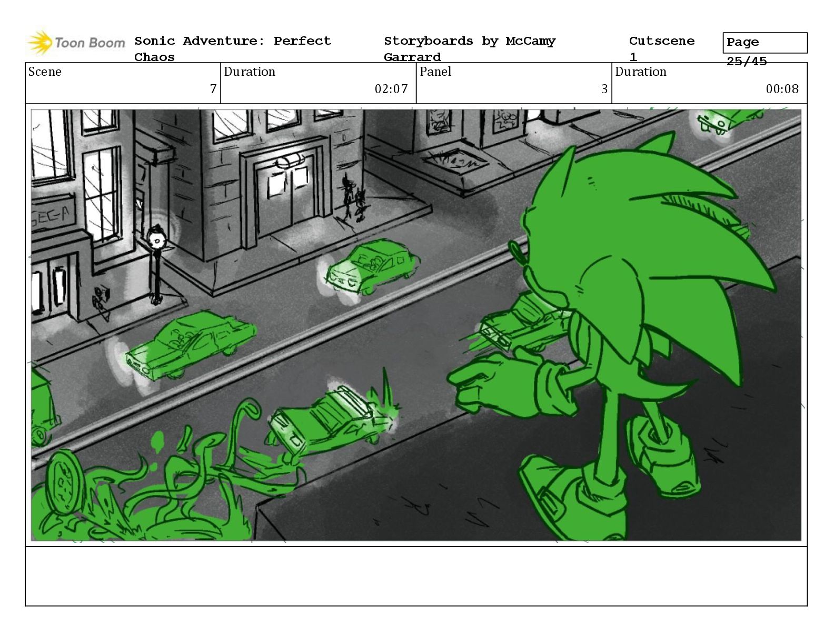Select the panel number 3
Viewport: 834px width, 644px height.
604,89
